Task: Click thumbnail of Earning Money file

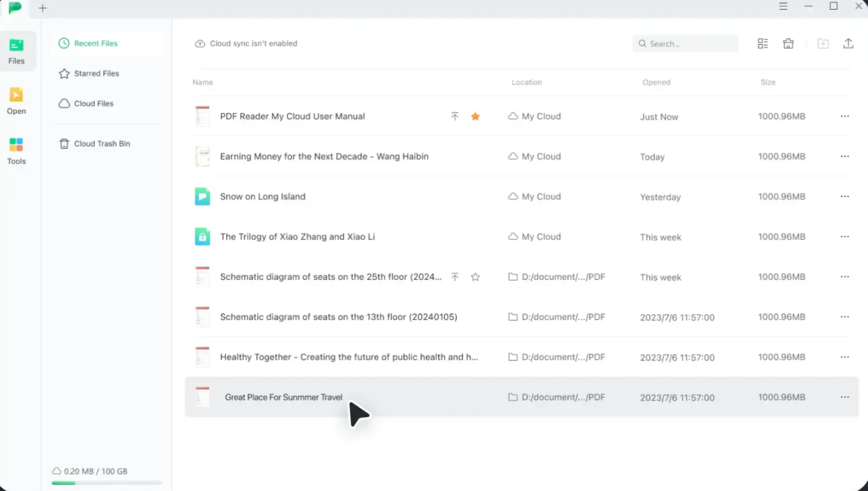Action: 203,157
